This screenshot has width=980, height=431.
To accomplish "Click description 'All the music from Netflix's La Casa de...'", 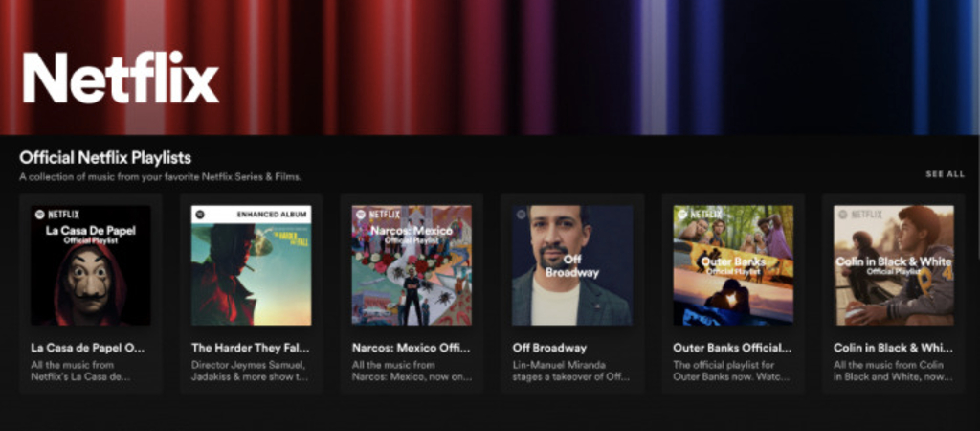I will pos(79,371).
